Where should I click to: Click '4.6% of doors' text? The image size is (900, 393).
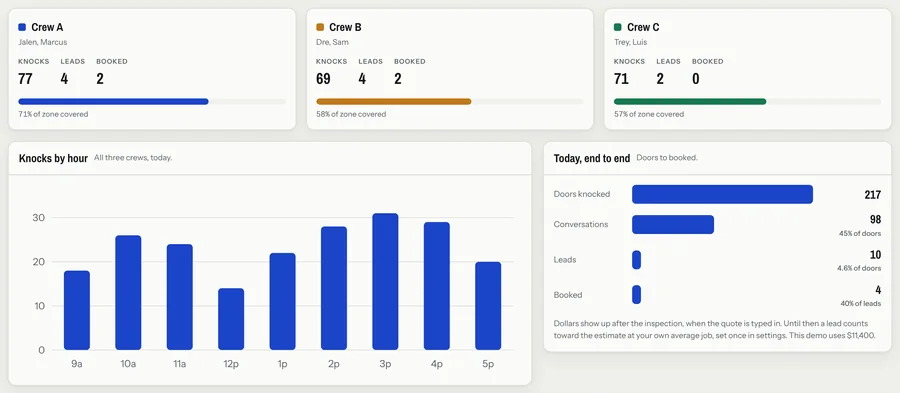(x=859, y=269)
